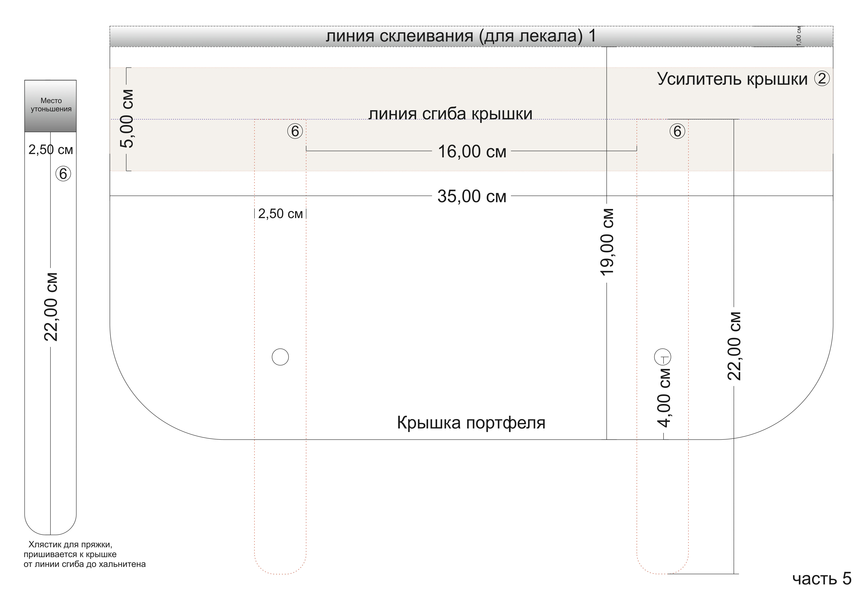Click circled 6 right of 16,00 см line

677,131
